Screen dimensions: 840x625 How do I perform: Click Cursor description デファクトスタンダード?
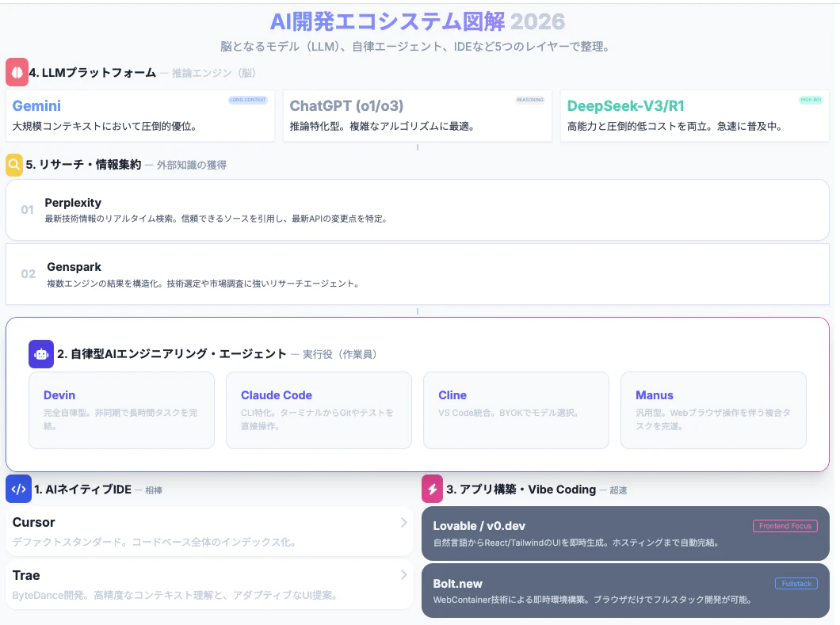(x=155, y=542)
